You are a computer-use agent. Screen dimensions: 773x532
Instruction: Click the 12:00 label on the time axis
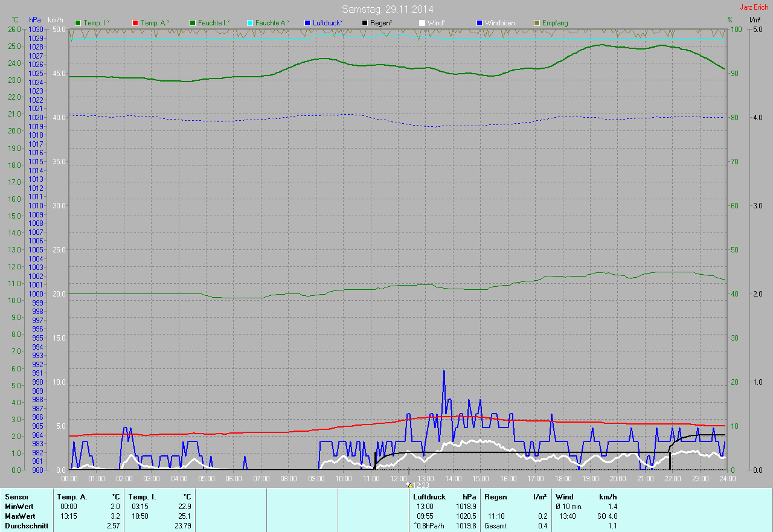399,479
